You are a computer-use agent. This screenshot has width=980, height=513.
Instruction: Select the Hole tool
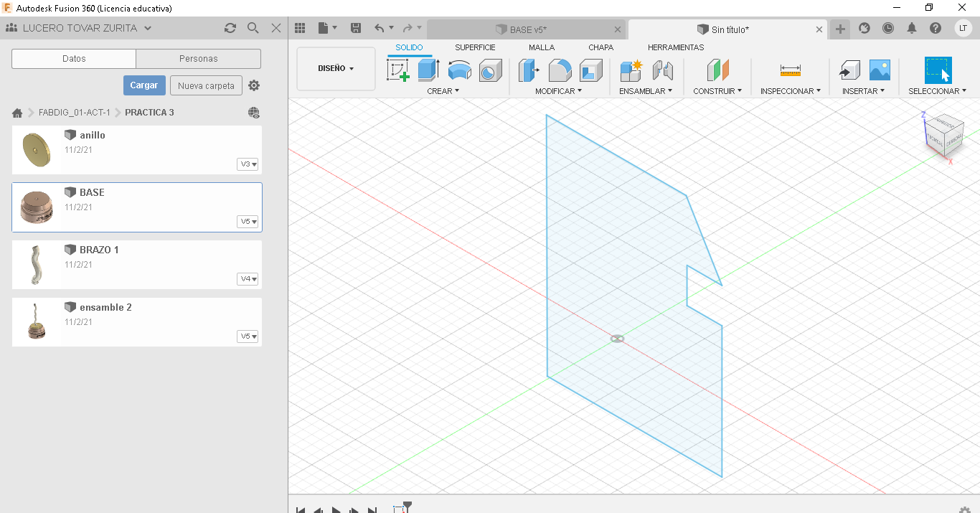(490, 70)
